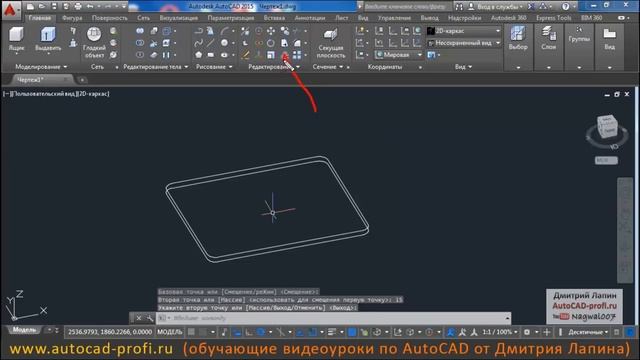Click the Array icon in Редактирование panel
640x360 pixels.
[297, 55]
